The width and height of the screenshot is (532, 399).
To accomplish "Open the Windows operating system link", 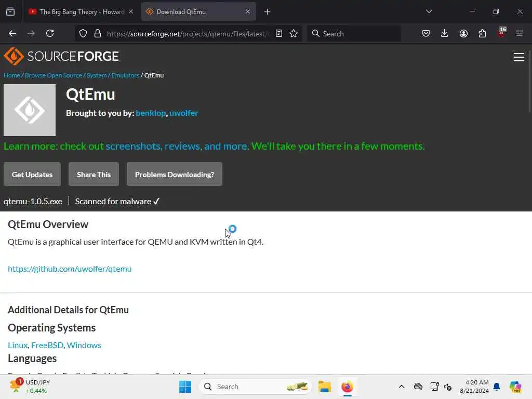I will click(x=84, y=345).
